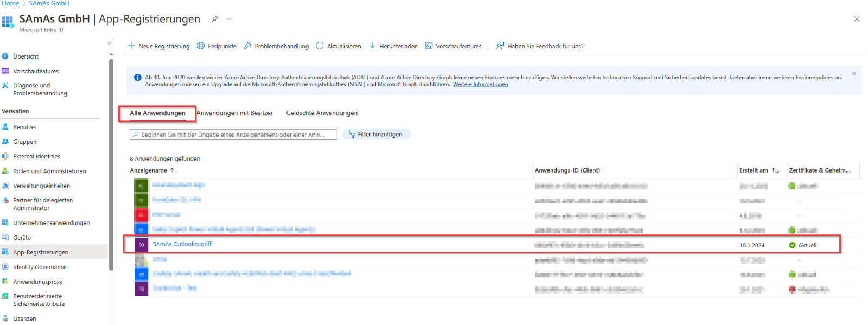Click the Unternehmensanwendungen grid icon

click(x=5, y=222)
